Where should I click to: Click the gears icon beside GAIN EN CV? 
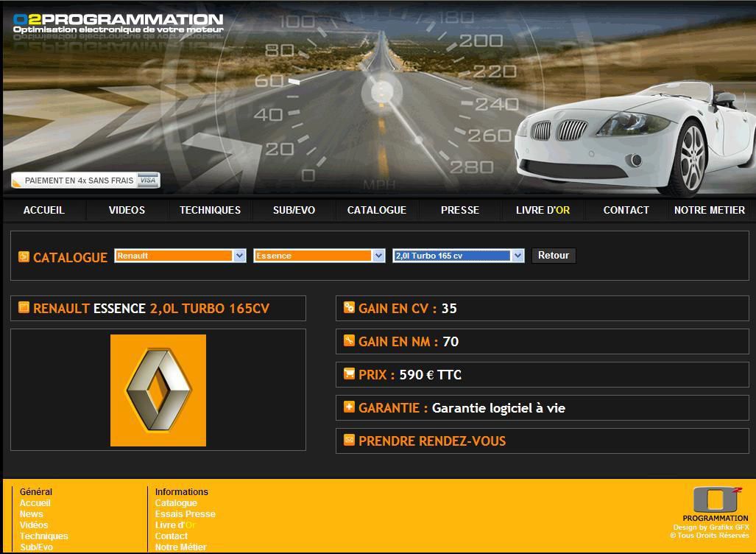point(349,307)
